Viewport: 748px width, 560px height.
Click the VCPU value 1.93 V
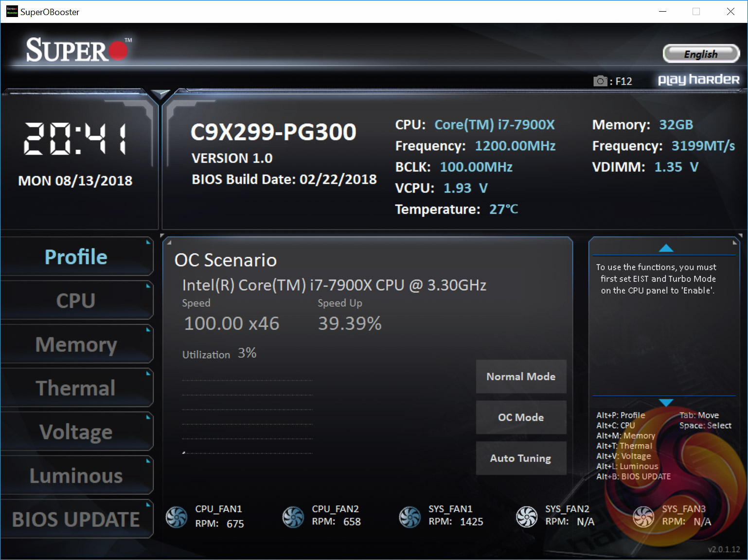point(465,188)
